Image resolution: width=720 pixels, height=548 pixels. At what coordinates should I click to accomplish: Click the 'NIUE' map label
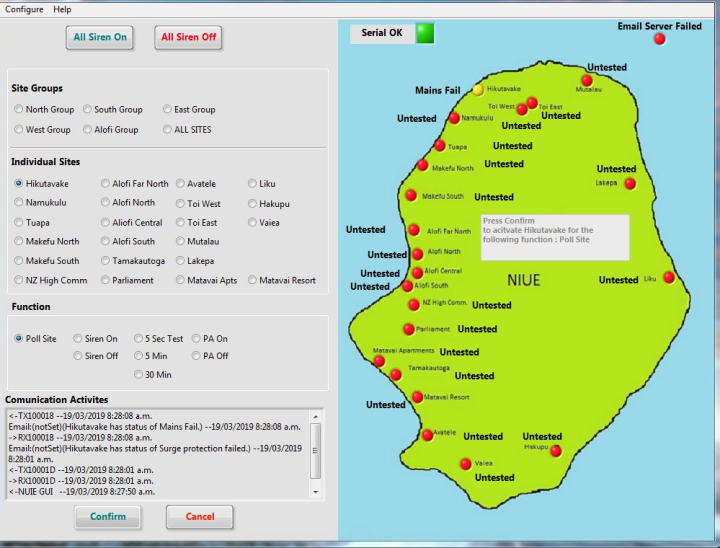pyautogui.click(x=523, y=280)
